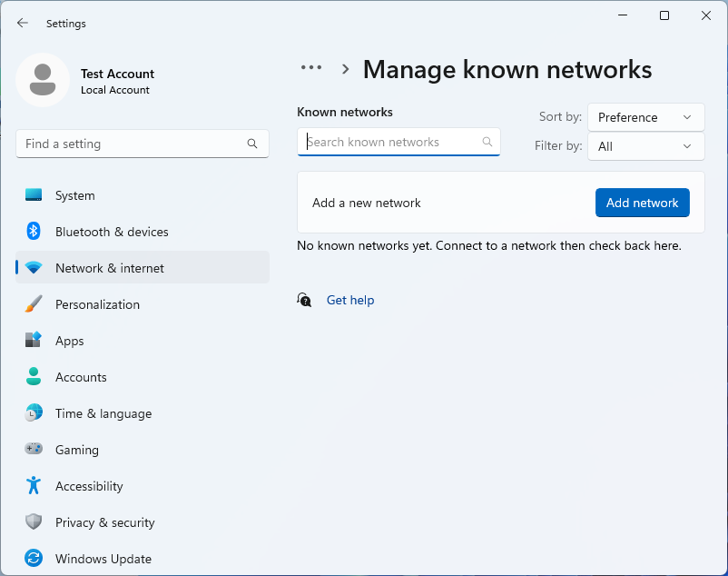The height and width of the screenshot is (576, 728).
Task: Click the Apps icon in the sidebar
Action: coord(34,341)
